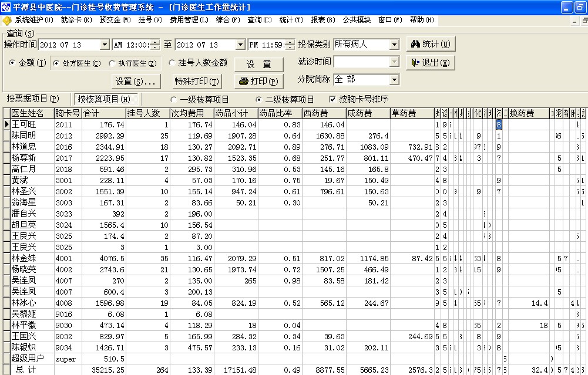The image size is (588, 375).
Task: Click the 药品小计 column header
Action: pos(236,113)
